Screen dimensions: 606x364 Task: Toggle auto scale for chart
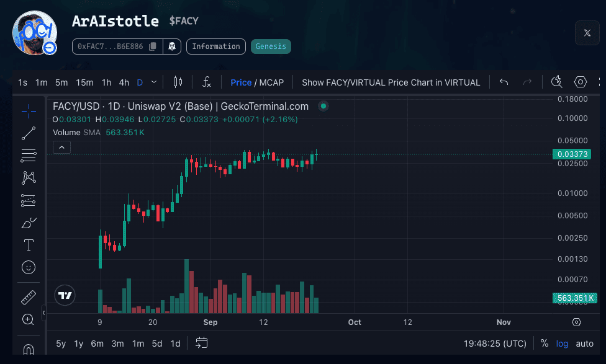coord(584,344)
